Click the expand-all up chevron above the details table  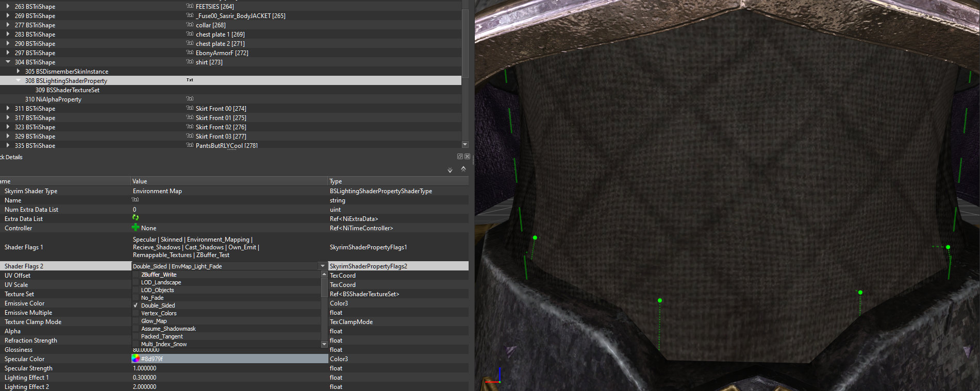(463, 169)
